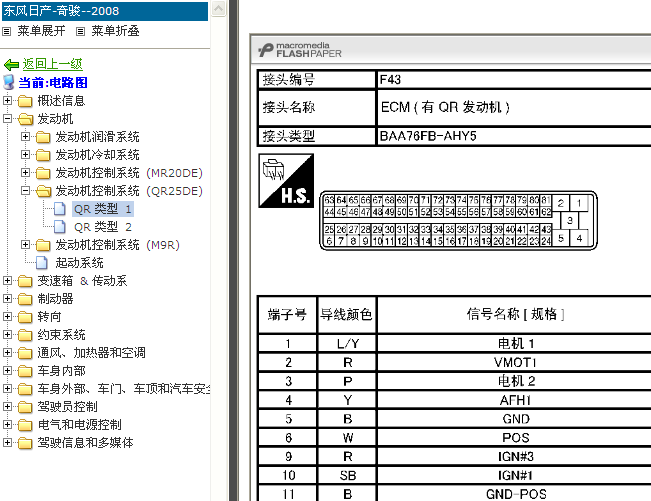
Task: Click the 概述信息 folder icon
Action: [25, 101]
